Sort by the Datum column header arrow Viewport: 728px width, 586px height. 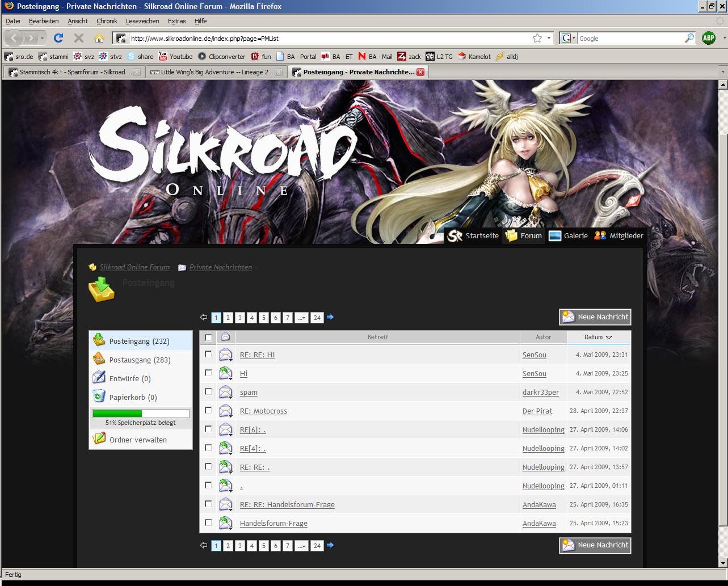click(x=609, y=337)
